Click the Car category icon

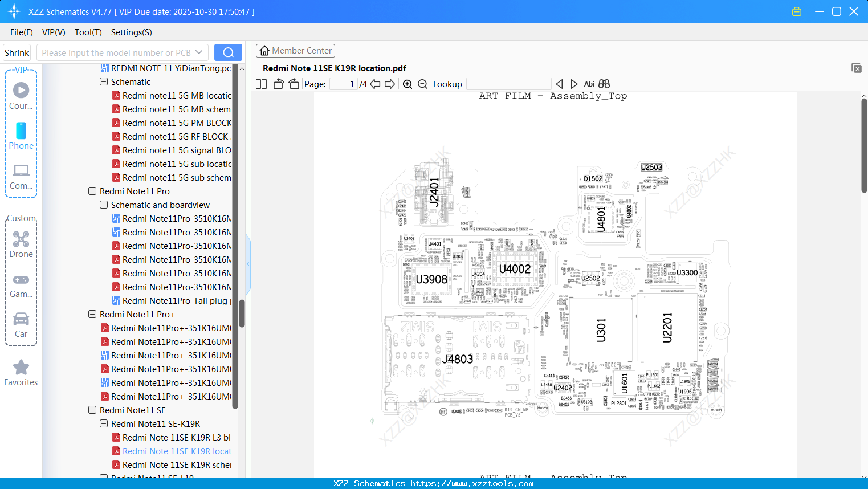point(21,321)
